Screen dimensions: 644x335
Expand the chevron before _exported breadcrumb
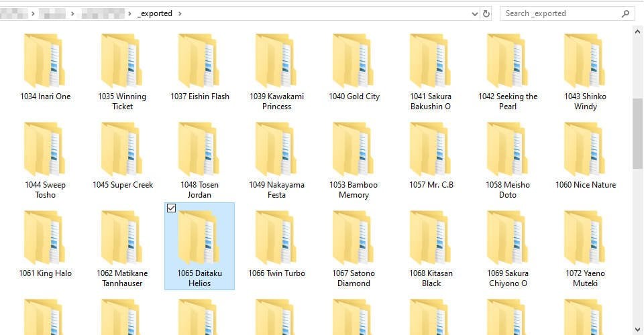pyautogui.click(x=129, y=13)
